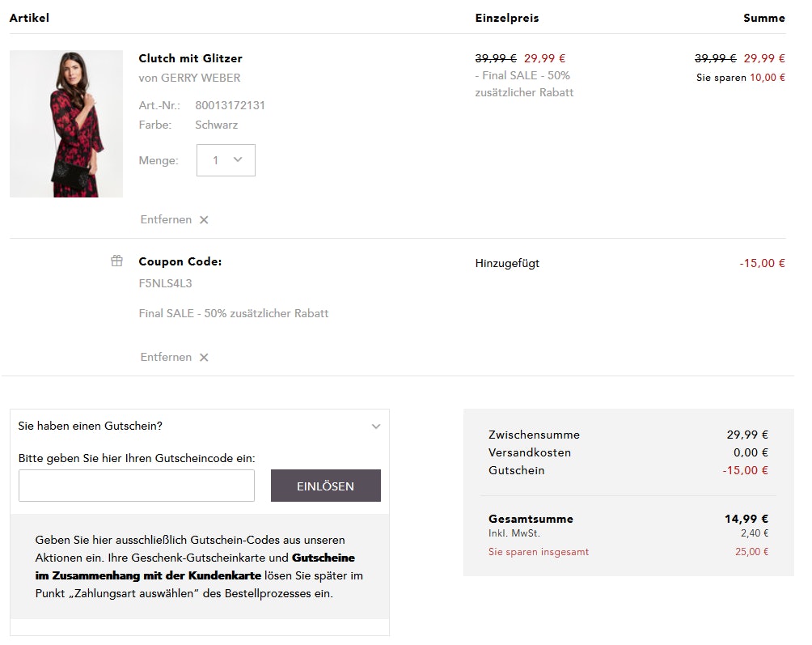Click the Artikel column header
Screen dimensions: 812x645
[x=29, y=18]
